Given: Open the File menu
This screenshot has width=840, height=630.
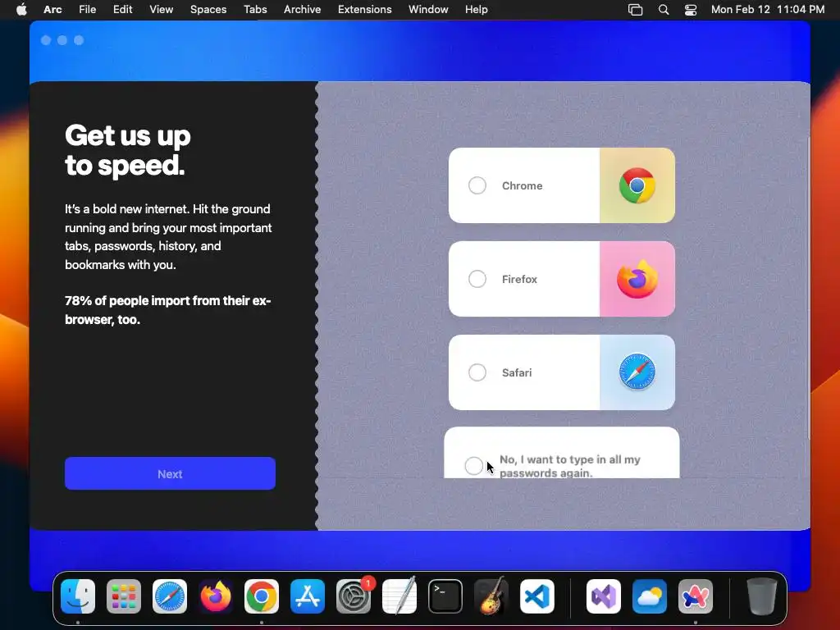Looking at the screenshot, I should 87,10.
